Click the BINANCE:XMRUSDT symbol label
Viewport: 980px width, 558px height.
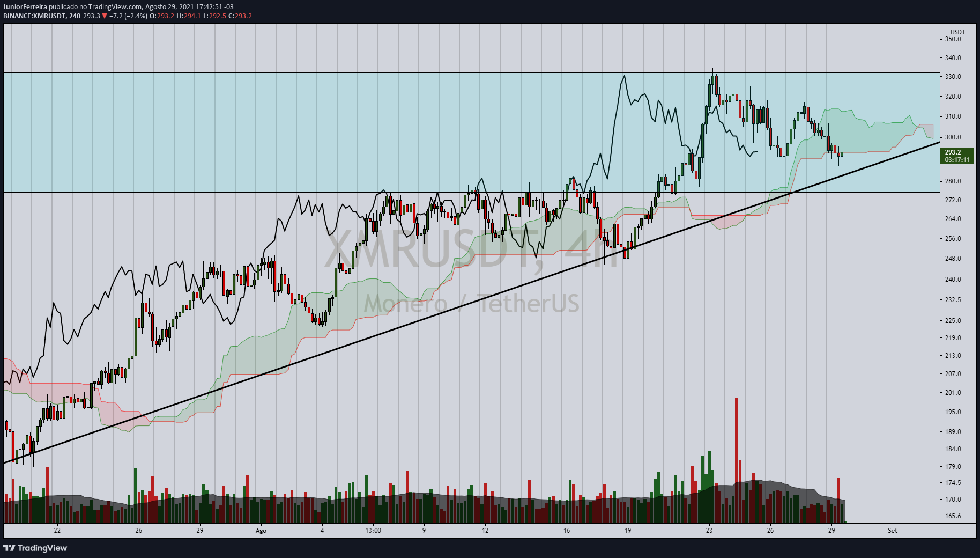click(x=34, y=16)
